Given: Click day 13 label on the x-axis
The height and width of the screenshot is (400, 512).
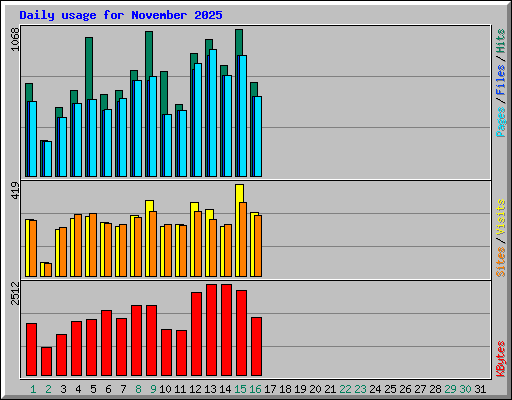Looking at the screenshot, I should pos(210,389).
